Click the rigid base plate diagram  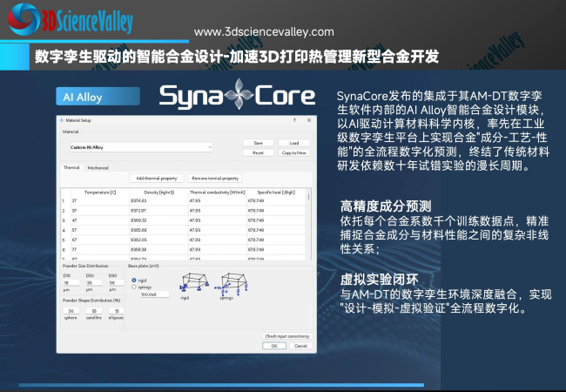coord(194,282)
